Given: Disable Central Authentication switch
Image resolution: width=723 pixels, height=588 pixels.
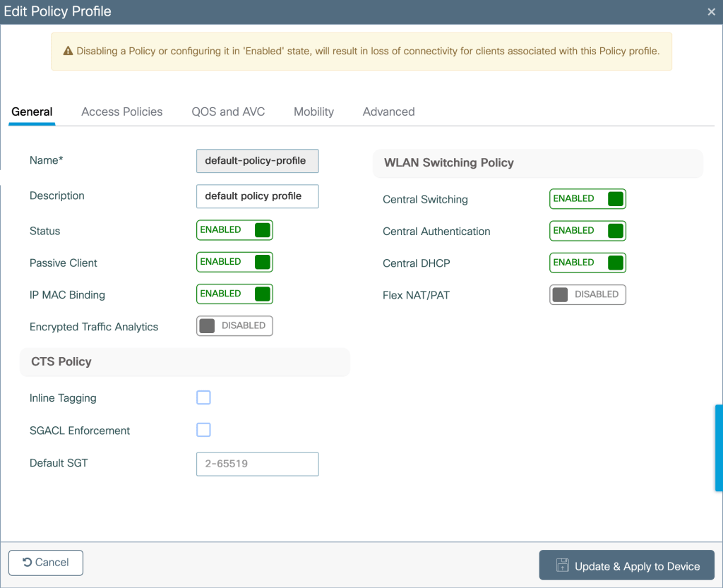Looking at the screenshot, I should [x=587, y=231].
